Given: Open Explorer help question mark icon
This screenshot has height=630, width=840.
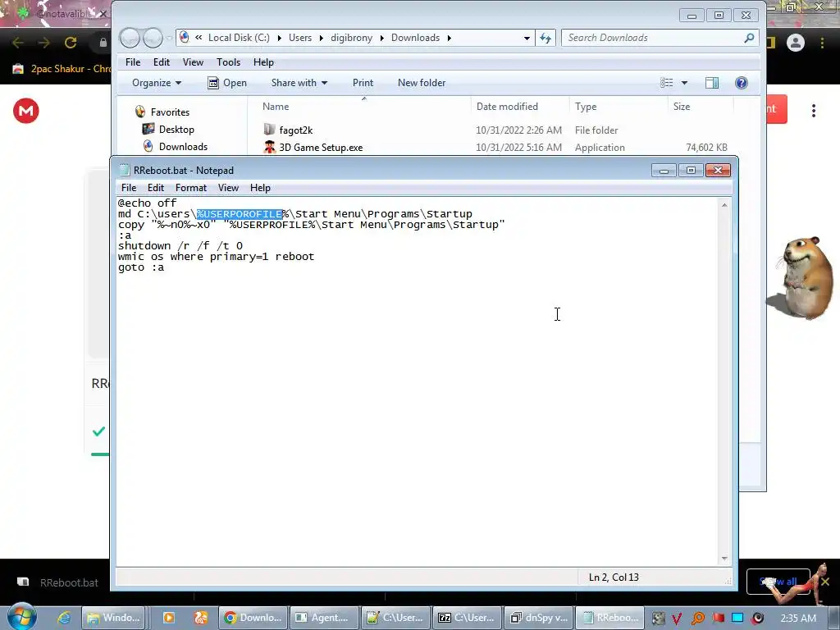Looking at the screenshot, I should tap(742, 83).
